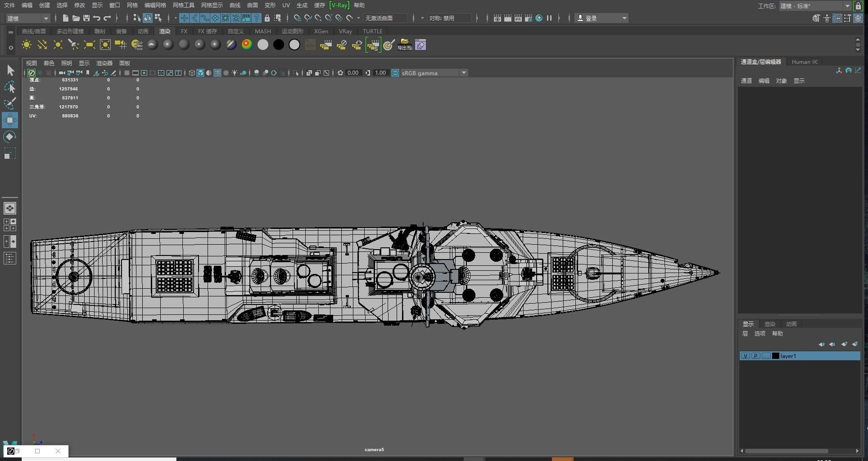Image resolution: width=868 pixels, height=461 pixels.
Task: Toggle the workspace lock icon
Action: 858,6
